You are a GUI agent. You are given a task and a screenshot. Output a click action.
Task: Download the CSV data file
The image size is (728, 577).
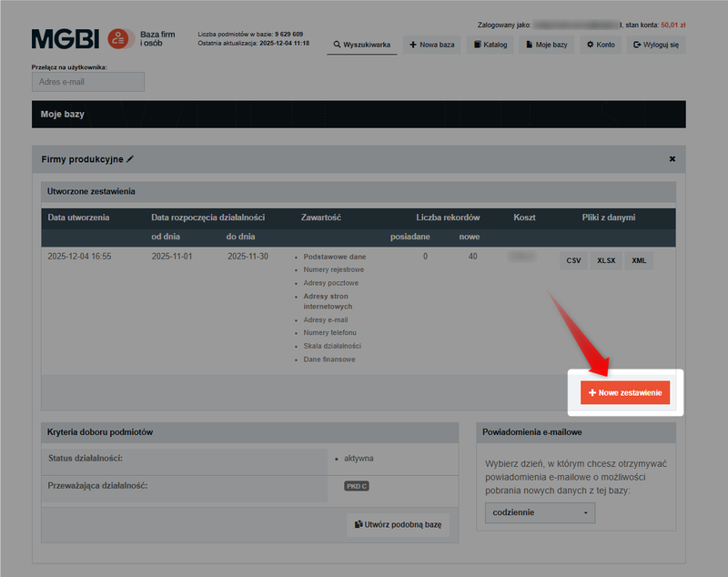pyautogui.click(x=573, y=260)
